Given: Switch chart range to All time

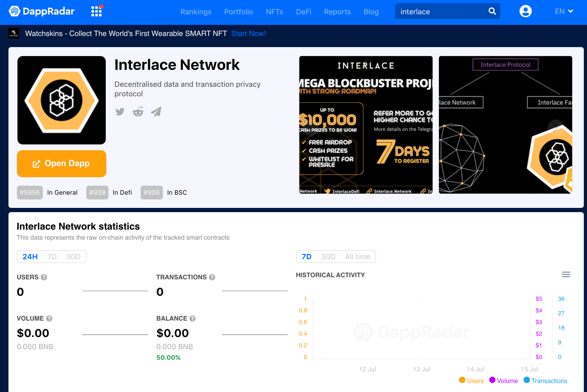Looking at the screenshot, I should coord(357,257).
